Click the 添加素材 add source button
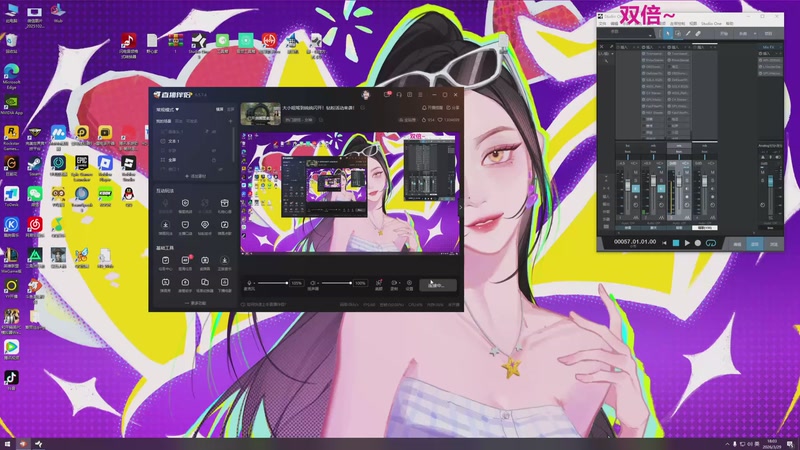This screenshot has height=450, width=800. point(195,176)
